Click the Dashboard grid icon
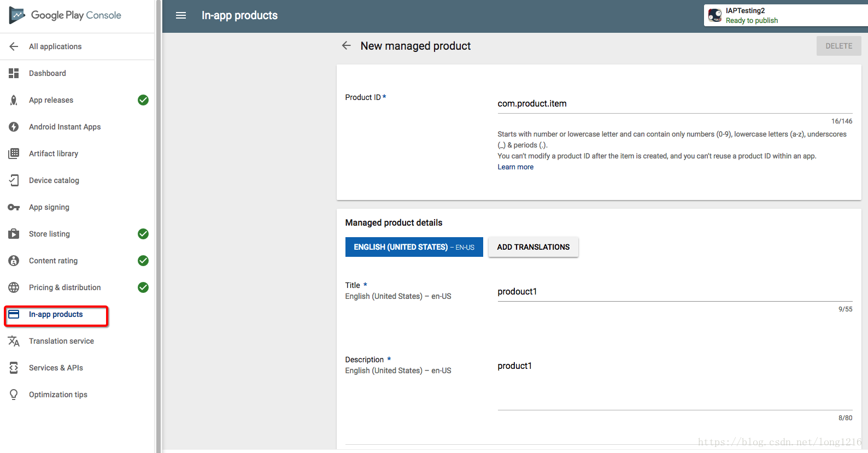 pyautogui.click(x=14, y=73)
